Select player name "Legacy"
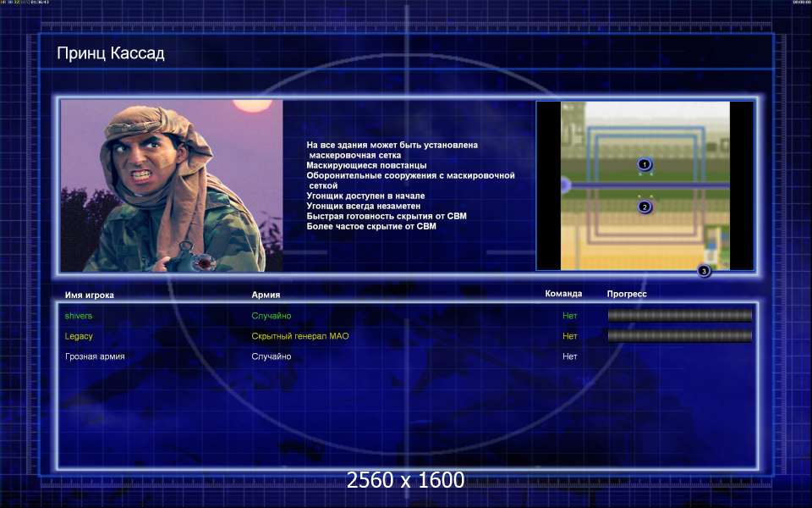Viewport: 812px width, 508px height. pos(79,336)
